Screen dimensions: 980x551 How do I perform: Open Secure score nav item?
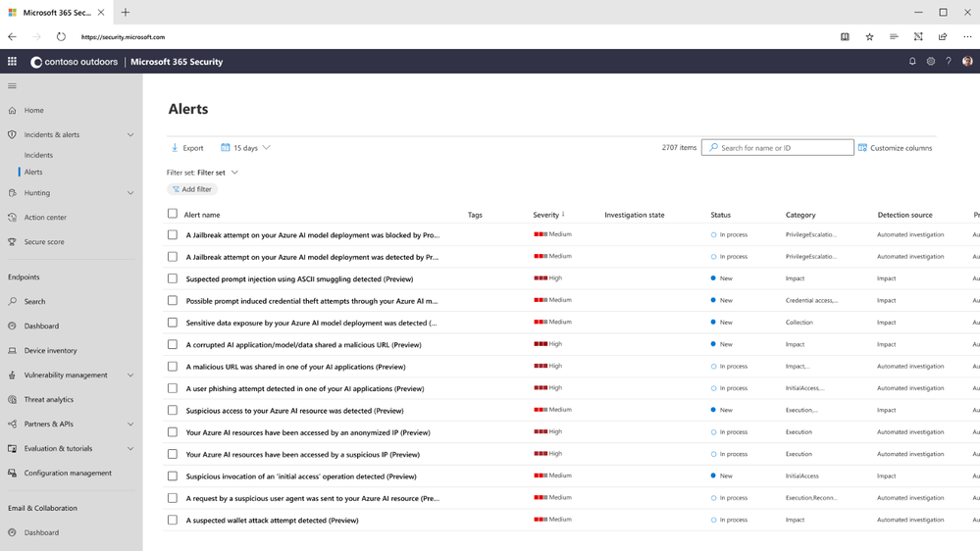44,242
